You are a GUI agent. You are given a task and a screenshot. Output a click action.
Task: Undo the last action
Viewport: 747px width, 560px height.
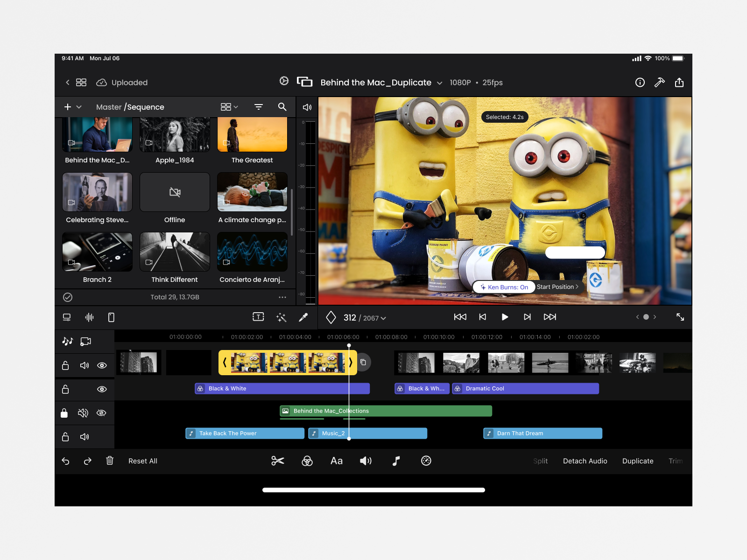pyautogui.click(x=65, y=461)
